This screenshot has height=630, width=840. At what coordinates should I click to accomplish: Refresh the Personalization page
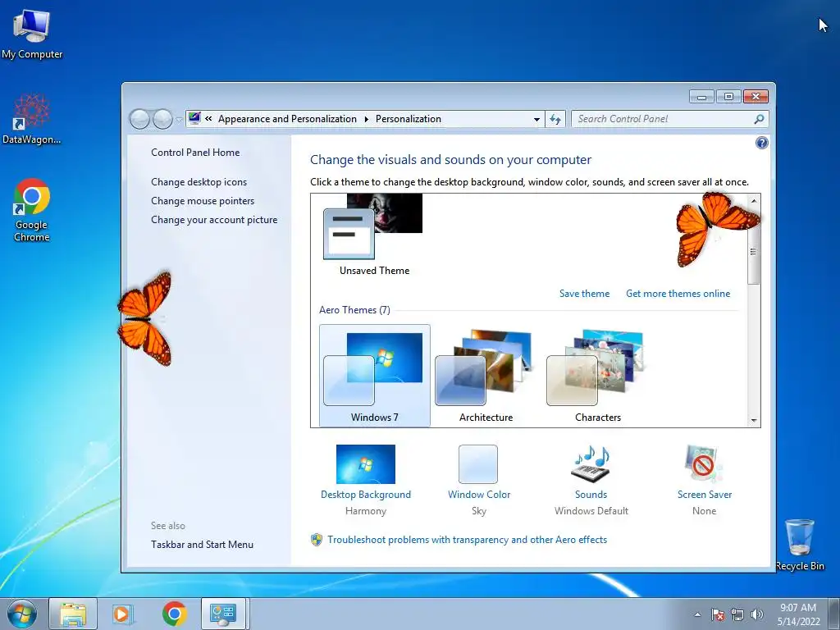pos(555,120)
